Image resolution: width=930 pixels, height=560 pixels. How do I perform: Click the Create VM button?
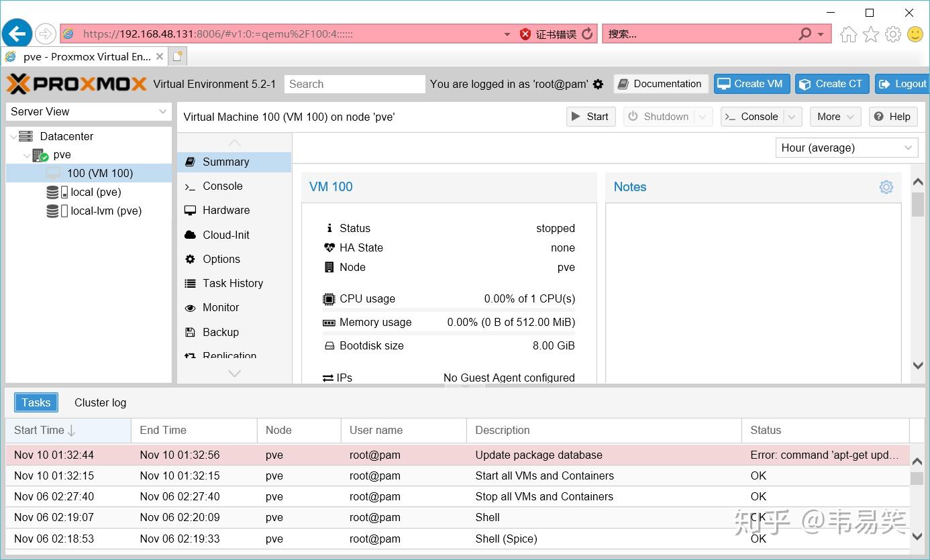tap(752, 84)
